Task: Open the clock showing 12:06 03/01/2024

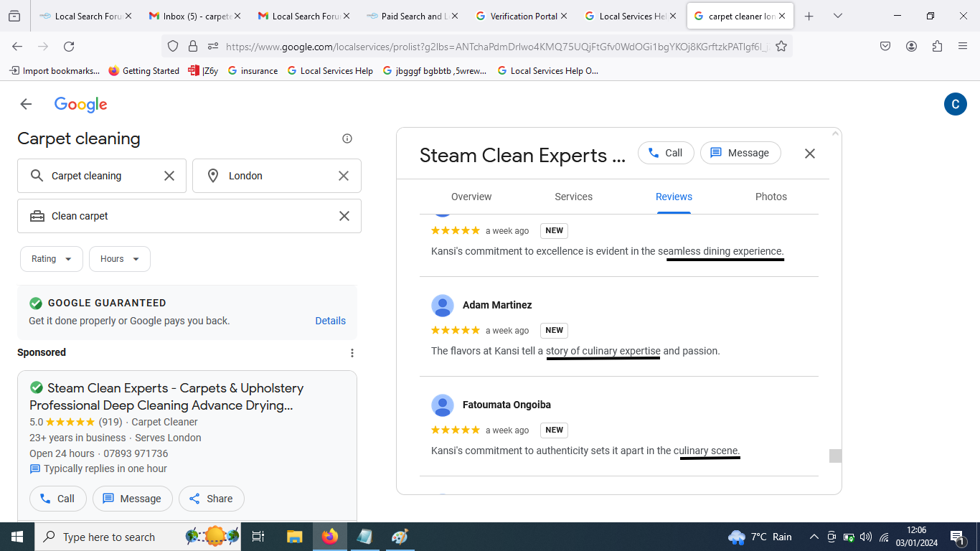Action: pos(916,537)
